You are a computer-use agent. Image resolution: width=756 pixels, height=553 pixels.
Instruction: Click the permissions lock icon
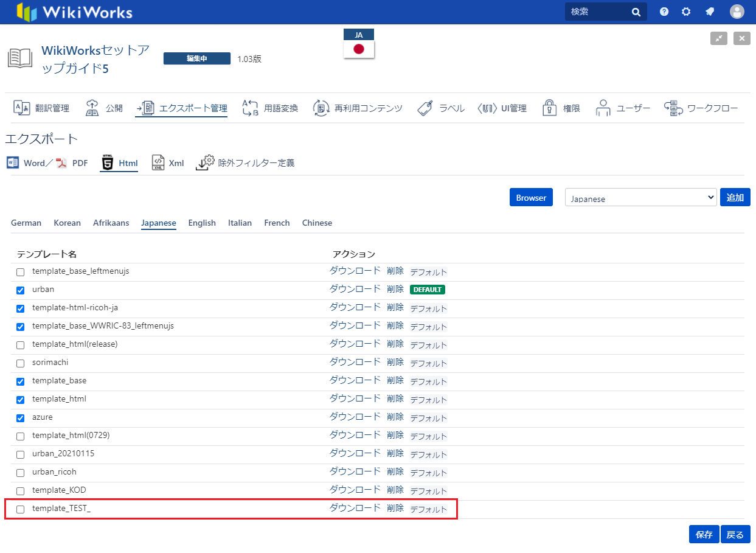click(x=550, y=108)
